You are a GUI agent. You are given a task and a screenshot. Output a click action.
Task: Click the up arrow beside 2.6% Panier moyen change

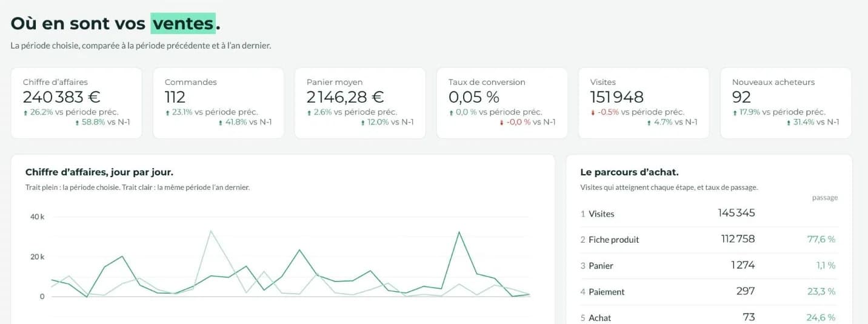pos(309,113)
